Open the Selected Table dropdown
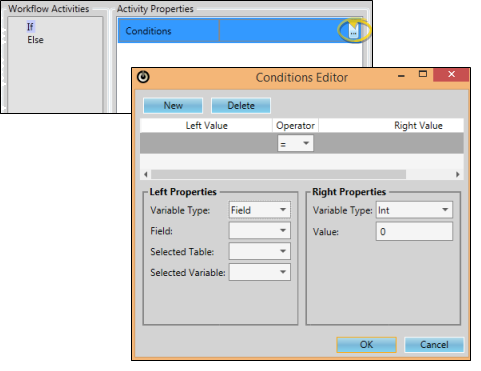This screenshot has height=371, width=481. coord(260,251)
